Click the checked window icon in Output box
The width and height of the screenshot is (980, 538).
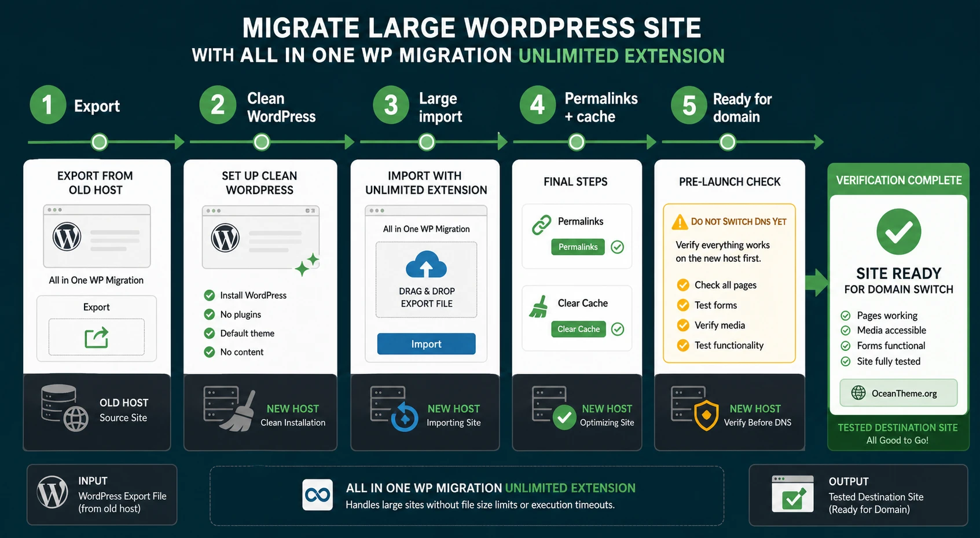[792, 494]
